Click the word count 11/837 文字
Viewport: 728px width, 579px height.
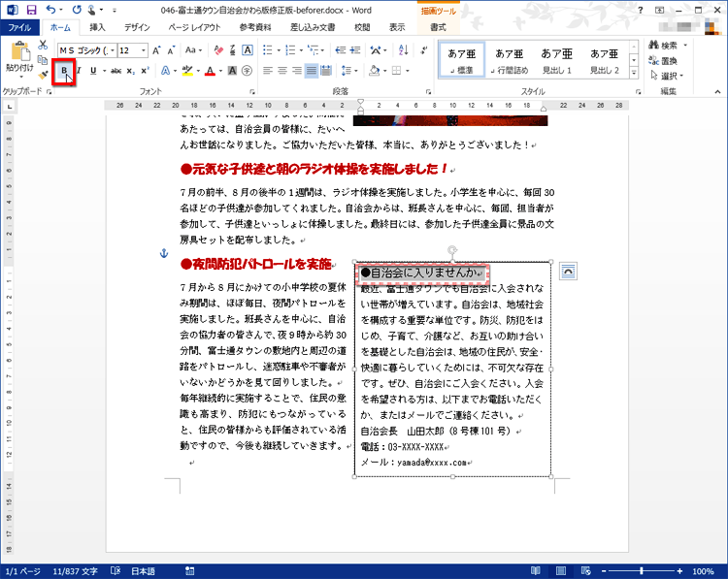[75, 571]
